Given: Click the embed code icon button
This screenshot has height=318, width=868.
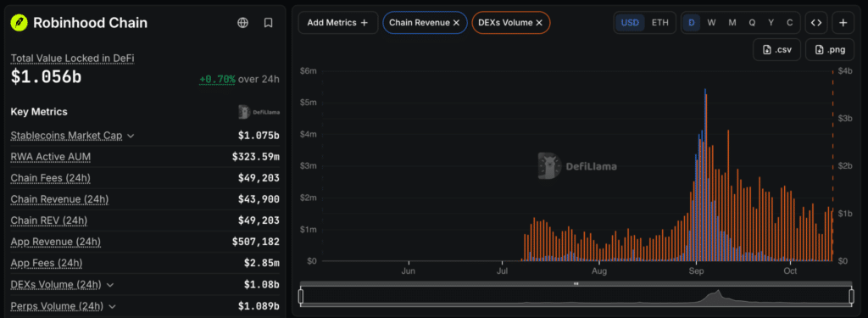Looking at the screenshot, I should (816, 23).
